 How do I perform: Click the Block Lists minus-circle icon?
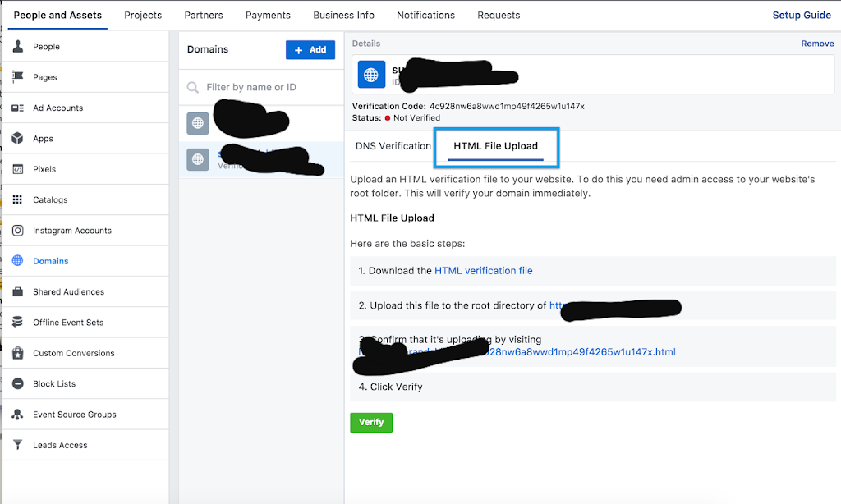pos(18,384)
